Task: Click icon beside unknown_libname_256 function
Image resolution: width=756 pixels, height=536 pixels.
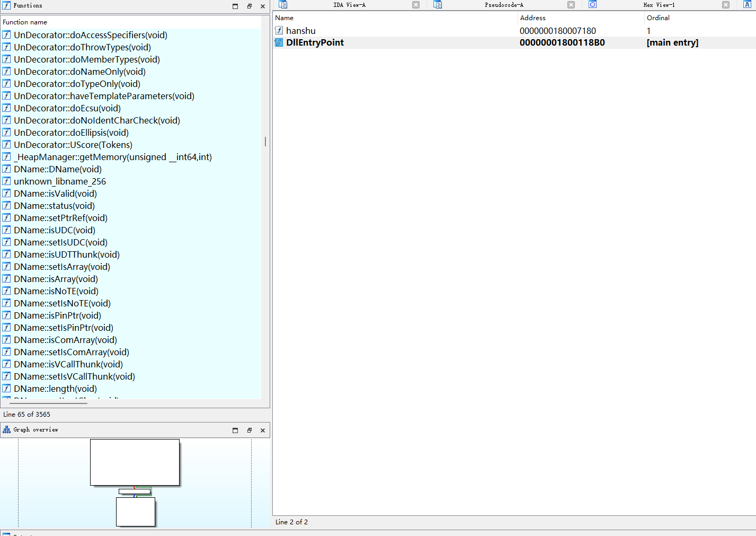Action: pos(6,181)
